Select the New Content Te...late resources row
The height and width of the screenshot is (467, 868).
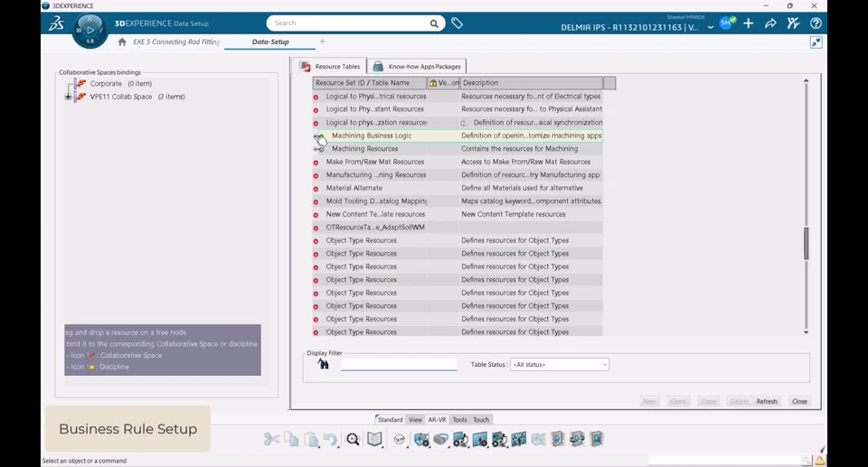[x=458, y=214]
